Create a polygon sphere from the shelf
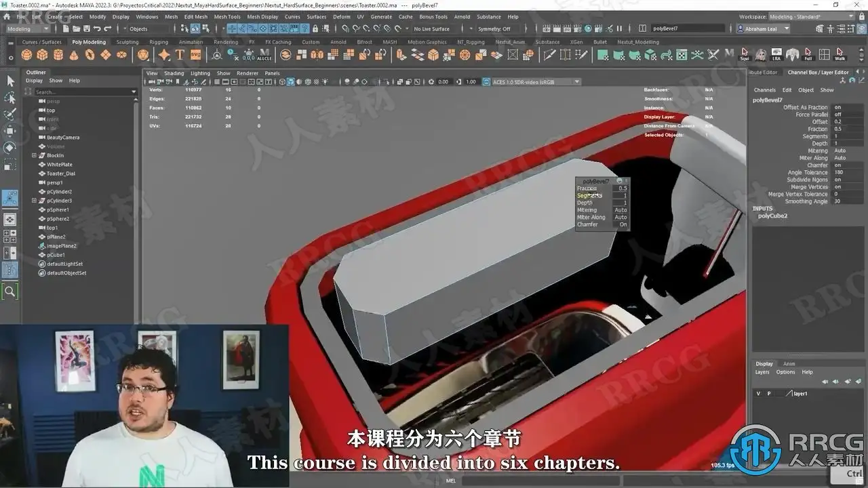The width and height of the screenshot is (868, 488). pyautogui.click(x=27, y=55)
